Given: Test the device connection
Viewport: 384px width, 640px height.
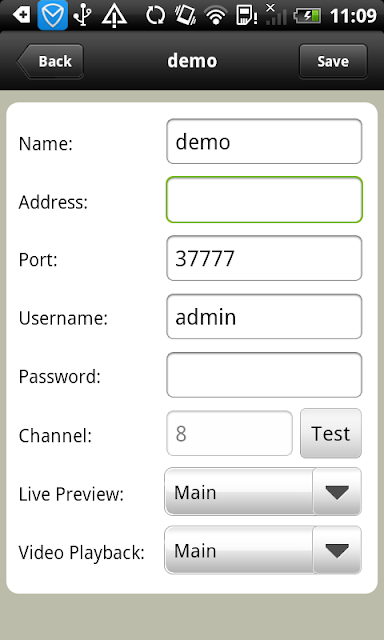Looking at the screenshot, I should coord(331,433).
